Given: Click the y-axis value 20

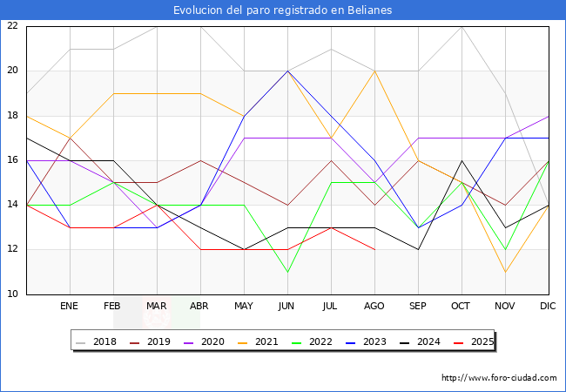Looking at the screenshot, I should [x=13, y=71].
